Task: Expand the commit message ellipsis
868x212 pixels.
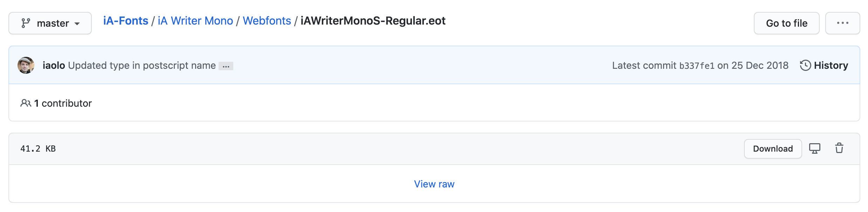Action: point(226,66)
